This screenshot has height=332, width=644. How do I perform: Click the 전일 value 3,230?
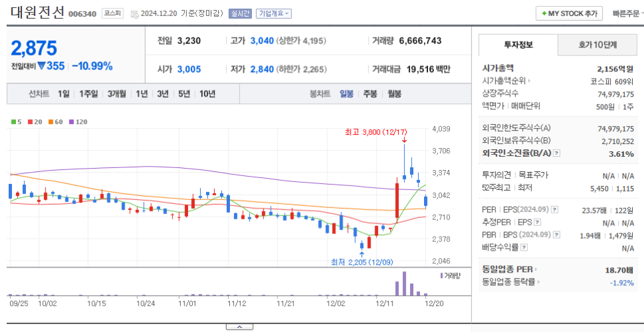[189, 41]
